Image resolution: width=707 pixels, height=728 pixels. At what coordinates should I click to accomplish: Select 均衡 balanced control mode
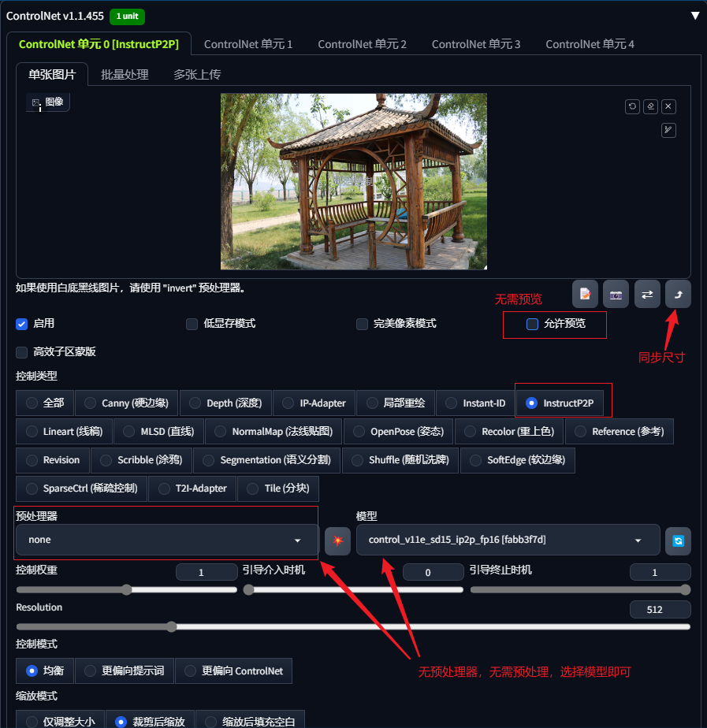tap(45, 671)
